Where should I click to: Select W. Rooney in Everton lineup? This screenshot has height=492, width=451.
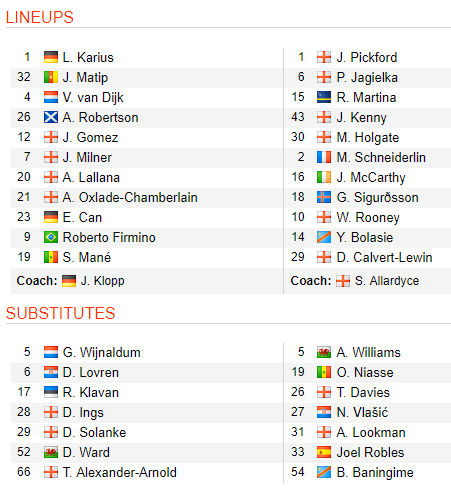368,218
